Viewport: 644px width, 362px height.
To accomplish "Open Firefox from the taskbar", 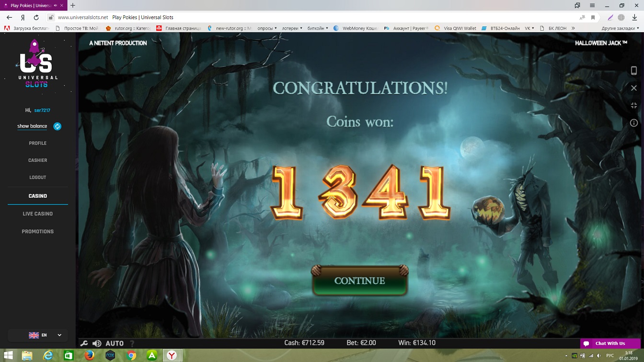I will click(x=89, y=355).
